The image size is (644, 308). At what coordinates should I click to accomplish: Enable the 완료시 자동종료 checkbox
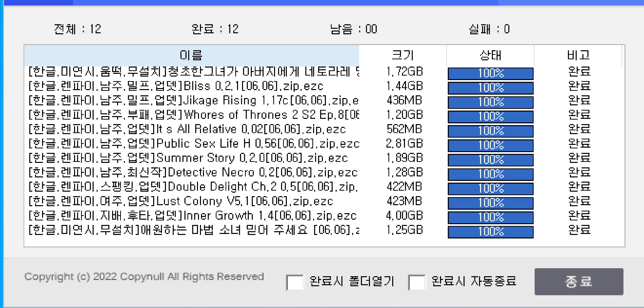tap(416, 282)
